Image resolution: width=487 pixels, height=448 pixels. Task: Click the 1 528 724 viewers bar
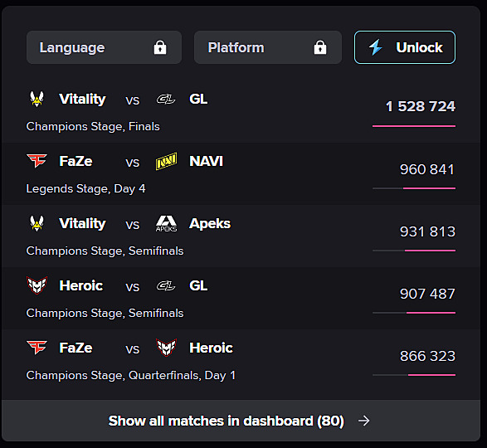pos(414,126)
